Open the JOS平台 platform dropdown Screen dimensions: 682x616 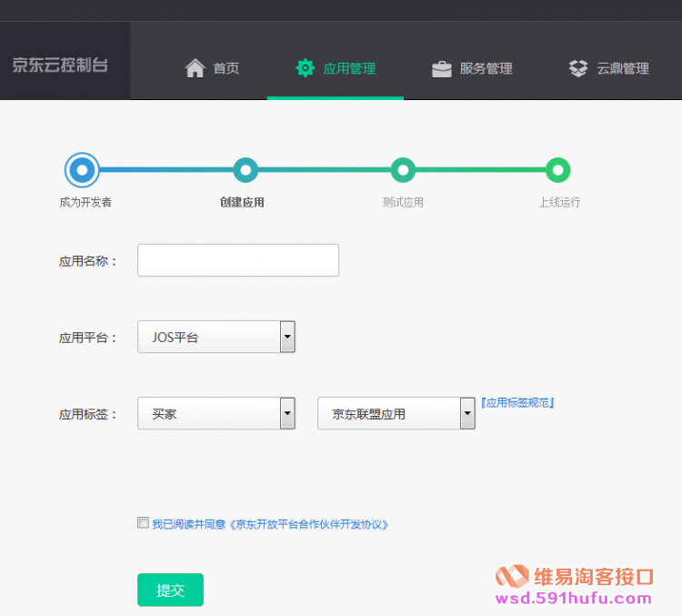point(216,337)
